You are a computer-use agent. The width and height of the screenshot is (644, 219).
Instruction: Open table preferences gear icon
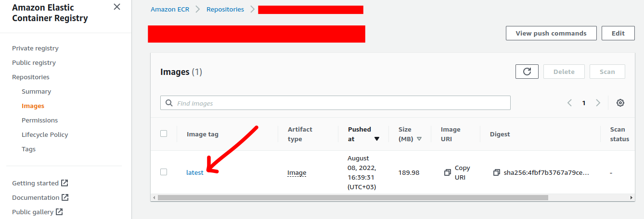coord(620,103)
